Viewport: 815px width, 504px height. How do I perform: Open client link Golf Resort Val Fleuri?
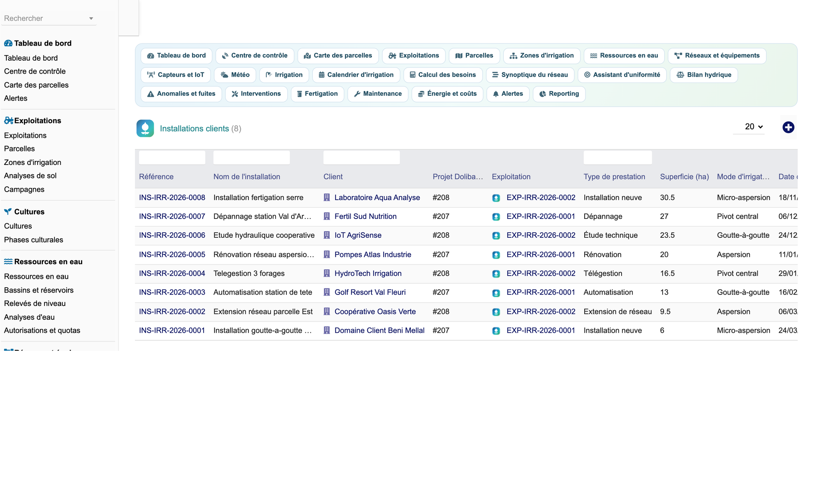click(370, 292)
